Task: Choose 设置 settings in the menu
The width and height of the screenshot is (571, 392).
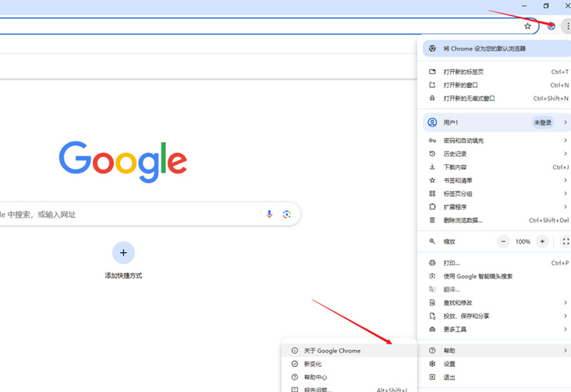Action: point(449,363)
